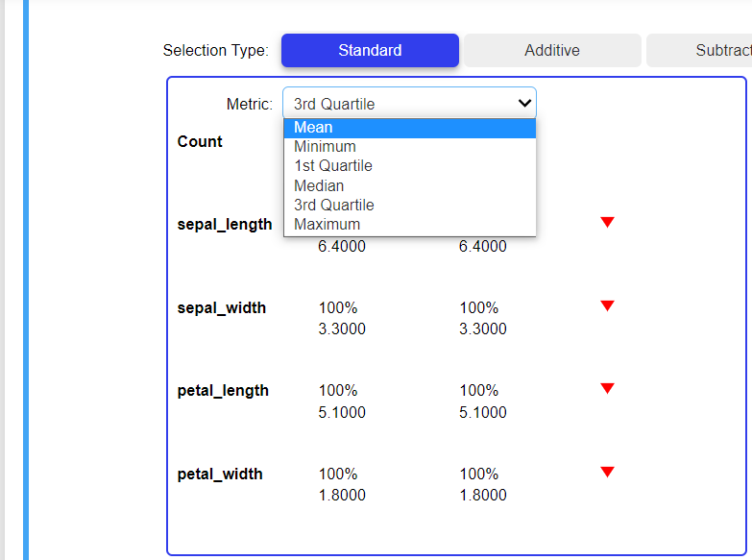Click red triangle beside petal_length row
This screenshot has width=752, height=560.
tap(607, 389)
